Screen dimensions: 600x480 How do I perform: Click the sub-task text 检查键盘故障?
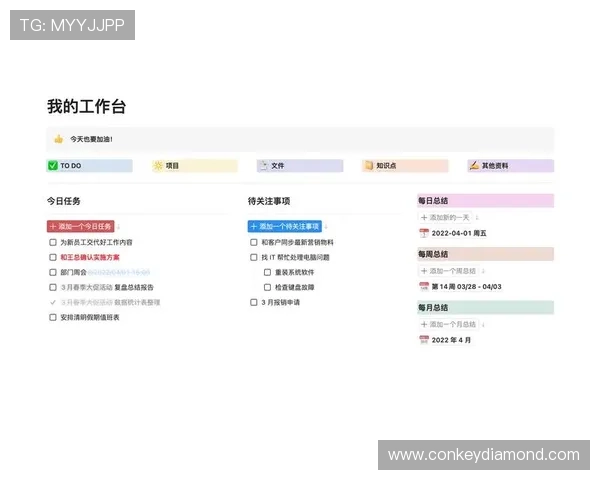pyautogui.click(x=295, y=287)
